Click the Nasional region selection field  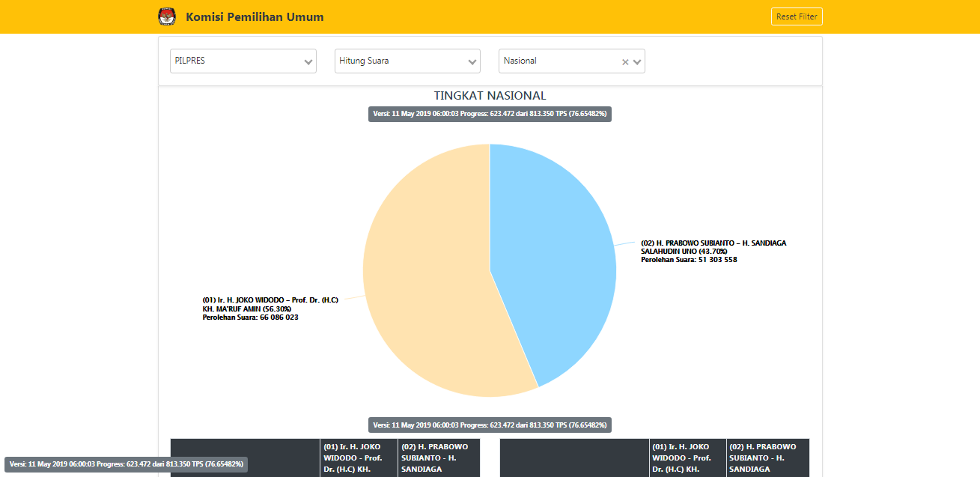coord(572,61)
